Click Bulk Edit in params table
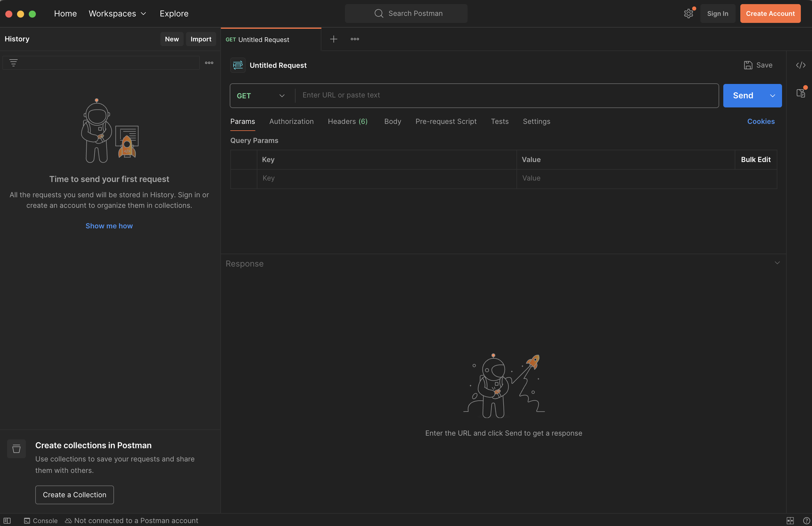This screenshot has height=526, width=812. [x=756, y=160]
